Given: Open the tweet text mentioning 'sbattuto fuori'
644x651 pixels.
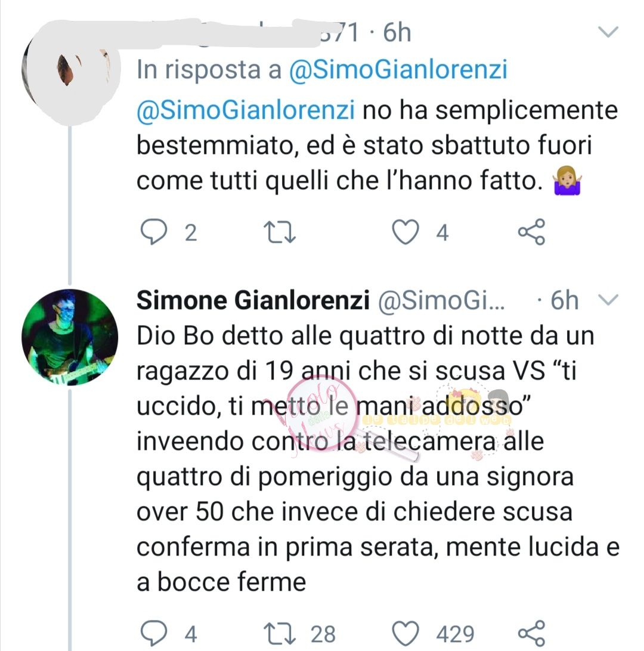Looking at the screenshot, I should 364,146.
